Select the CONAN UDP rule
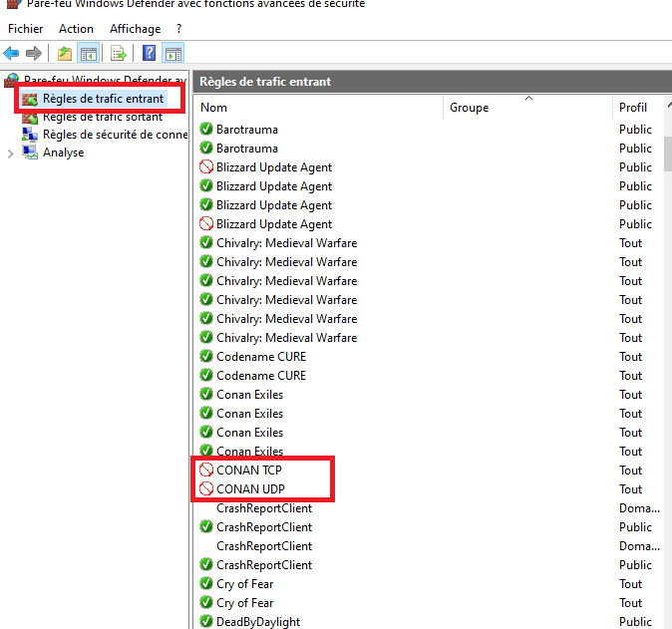Image resolution: width=672 pixels, height=629 pixels. pyautogui.click(x=250, y=488)
